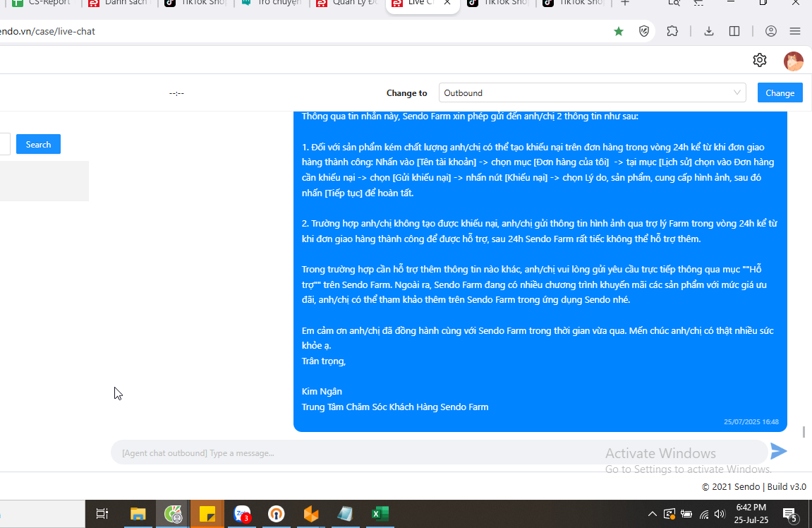The image size is (812, 528).
Task: Open the OpenVPN taskbar icon
Action: [x=276, y=513]
